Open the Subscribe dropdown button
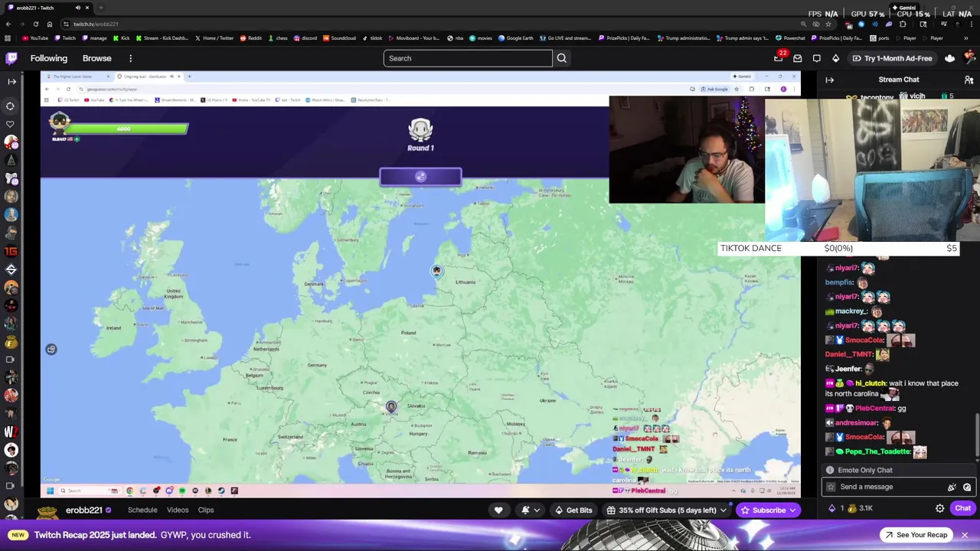Screen dimensions: 980x551 point(768,510)
